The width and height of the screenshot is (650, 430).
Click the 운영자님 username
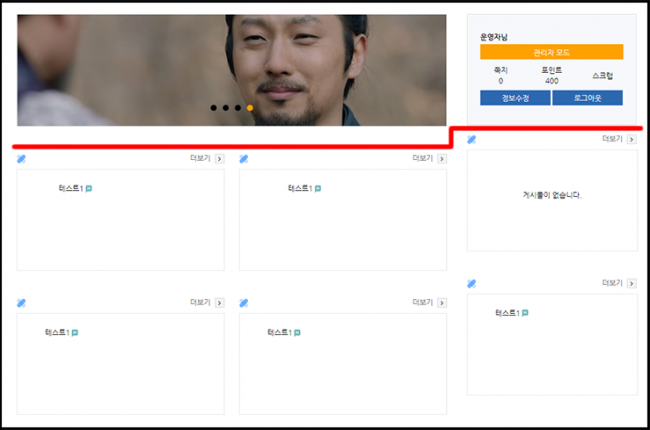[x=493, y=37]
